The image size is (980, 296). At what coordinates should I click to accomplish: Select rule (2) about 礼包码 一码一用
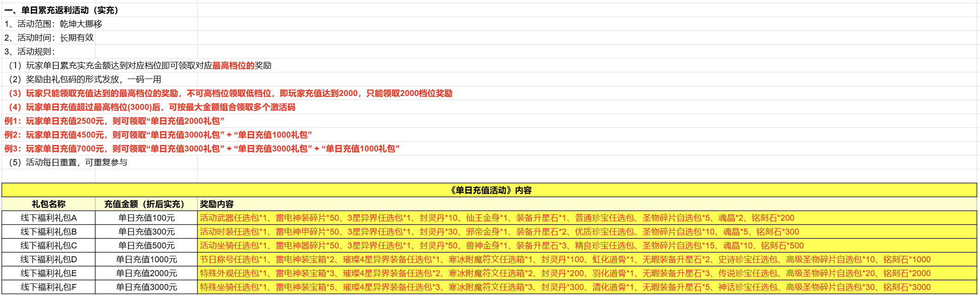tap(84, 79)
